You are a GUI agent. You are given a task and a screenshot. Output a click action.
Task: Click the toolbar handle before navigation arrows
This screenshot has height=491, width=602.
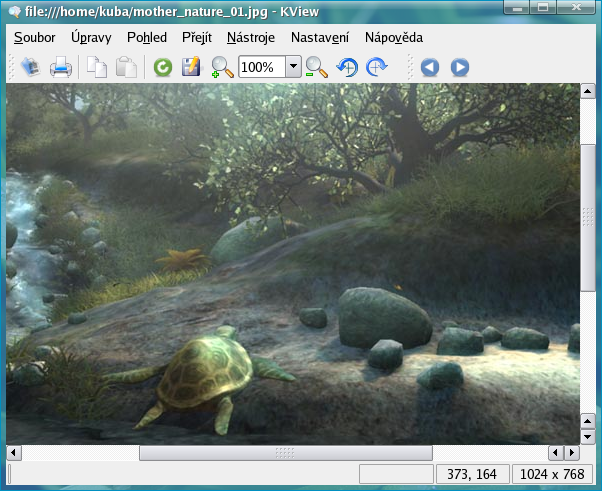point(410,67)
